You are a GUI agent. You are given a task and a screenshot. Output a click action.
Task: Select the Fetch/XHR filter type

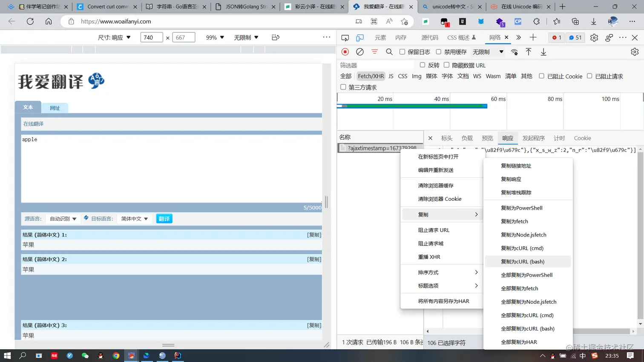pyautogui.click(x=371, y=76)
